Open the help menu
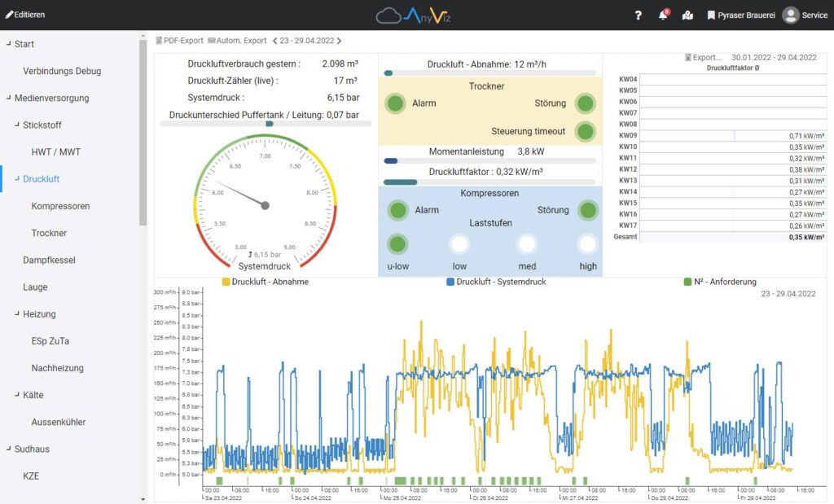 (x=638, y=15)
